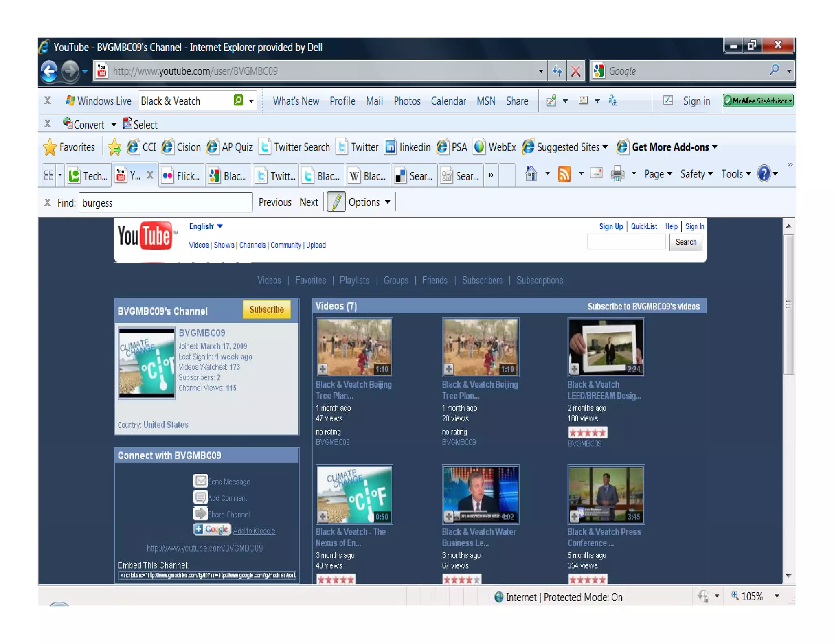Click in the YouTube search input field
This screenshot has width=834, height=644.
[626, 242]
